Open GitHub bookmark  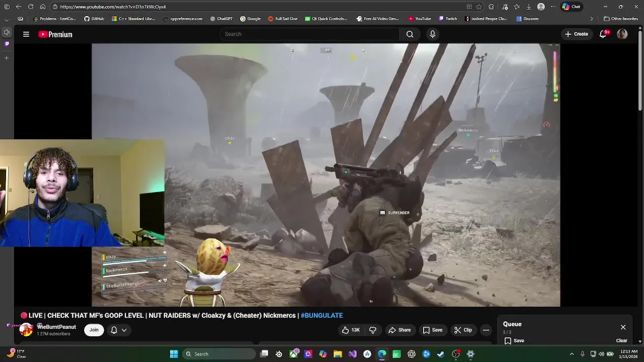(x=94, y=19)
